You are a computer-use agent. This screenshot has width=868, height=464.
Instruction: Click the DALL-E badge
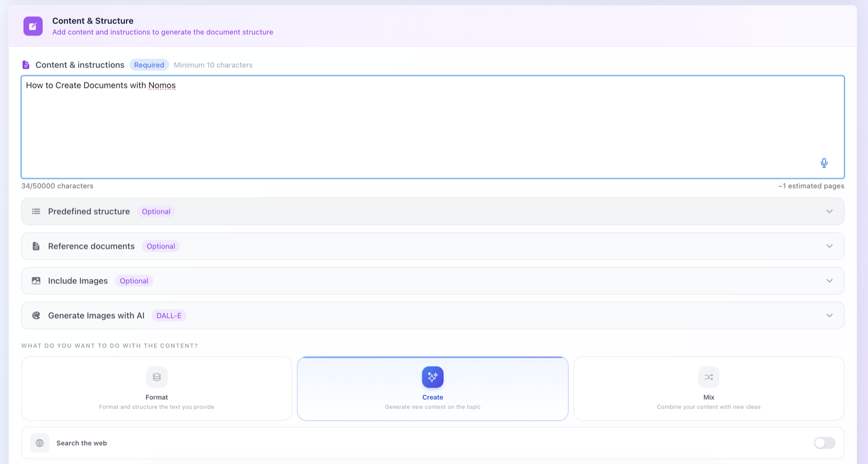tap(169, 315)
